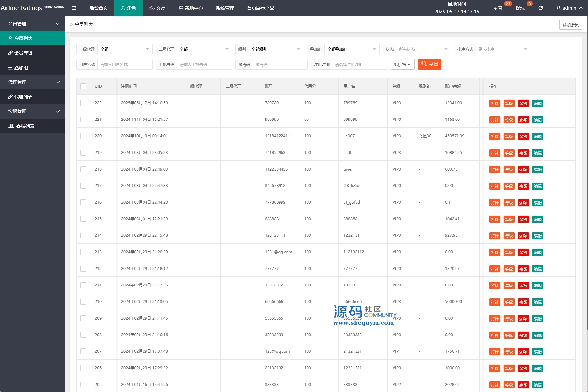Check the checkbox for UID 219
The image size is (588, 392).
(x=83, y=153)
